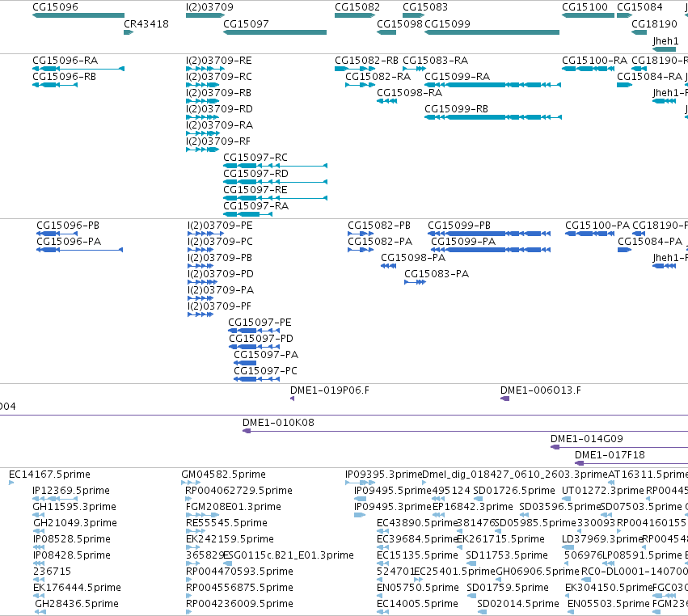The height and width of the screenshot is (616, 688).
Task: Select protein CG15097-PC
Action: point(265,371)
